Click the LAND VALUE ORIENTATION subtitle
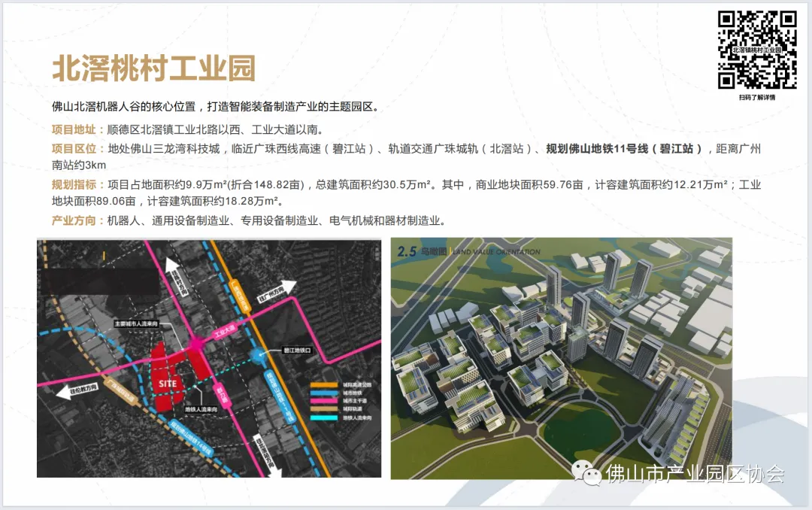The height and width of the screenshot is (510, 812). click(496, 252)
